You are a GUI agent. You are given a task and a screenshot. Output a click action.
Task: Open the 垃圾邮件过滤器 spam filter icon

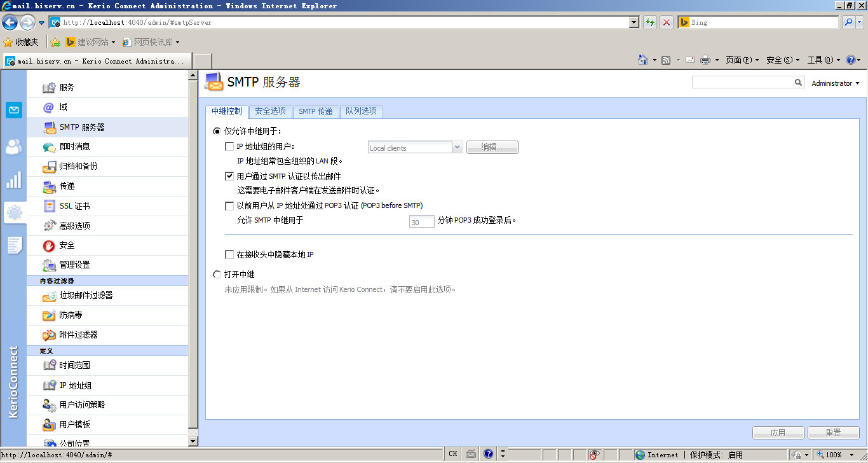[49, 296]
